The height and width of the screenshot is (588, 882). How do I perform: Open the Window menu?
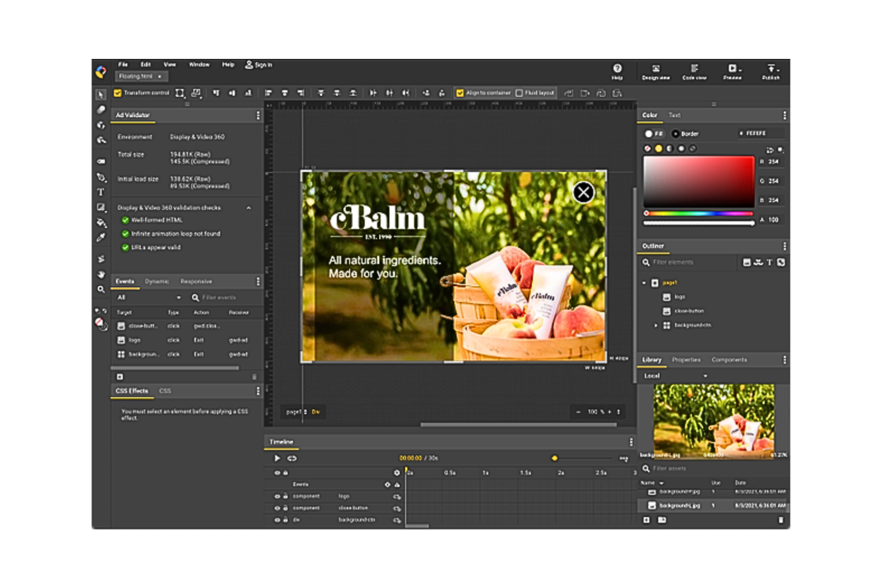pyautogui.click(x=199, y=64)
